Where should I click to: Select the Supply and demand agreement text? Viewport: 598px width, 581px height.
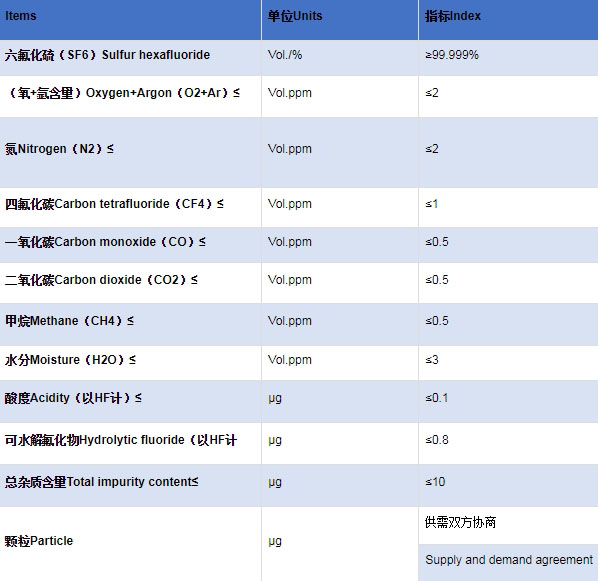pos(509,560)
